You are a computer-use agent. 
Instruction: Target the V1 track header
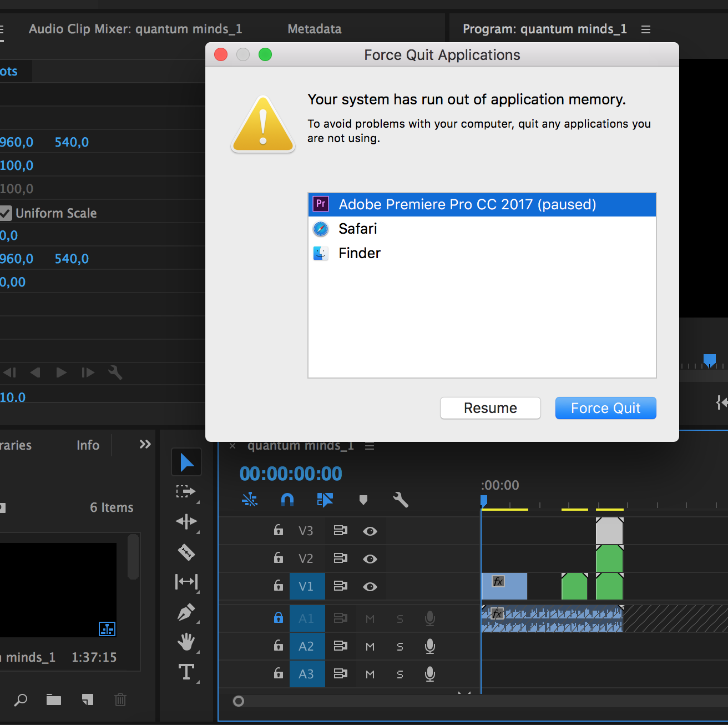point(307,586)
